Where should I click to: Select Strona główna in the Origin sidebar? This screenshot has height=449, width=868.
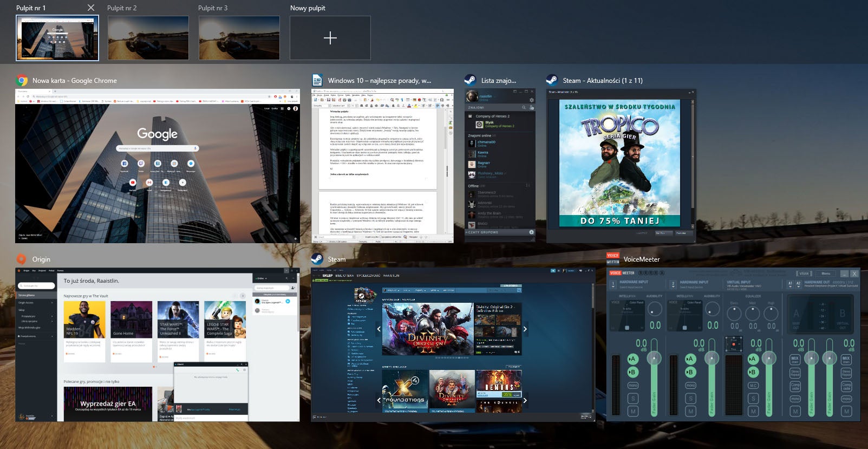[36, 295]
